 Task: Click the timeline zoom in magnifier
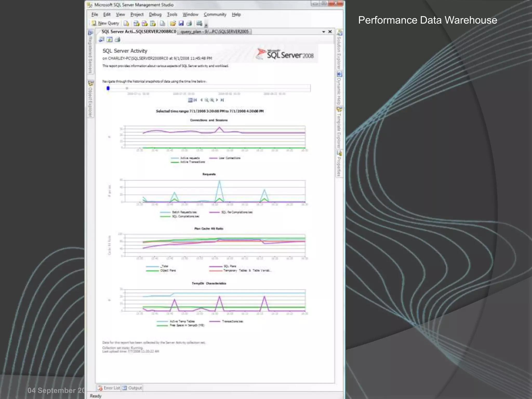pos(212,100)
